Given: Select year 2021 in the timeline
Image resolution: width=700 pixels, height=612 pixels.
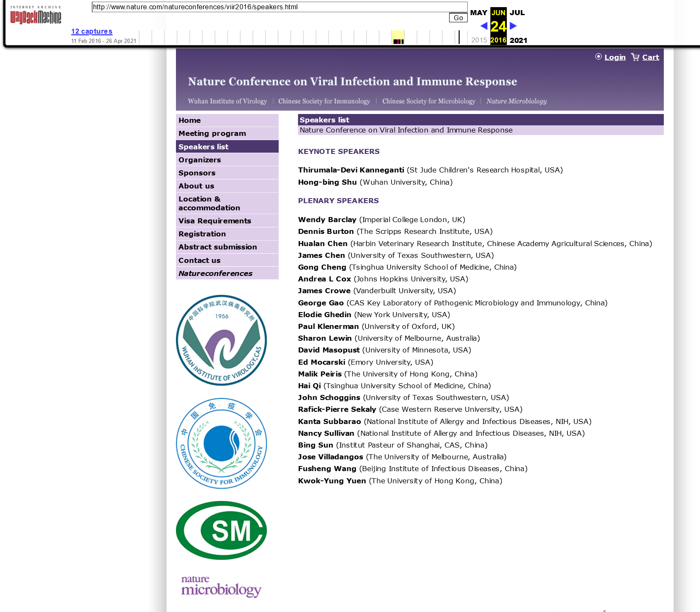Looking at the screenshot, I should pyautogui.click(x=518, y=40).
